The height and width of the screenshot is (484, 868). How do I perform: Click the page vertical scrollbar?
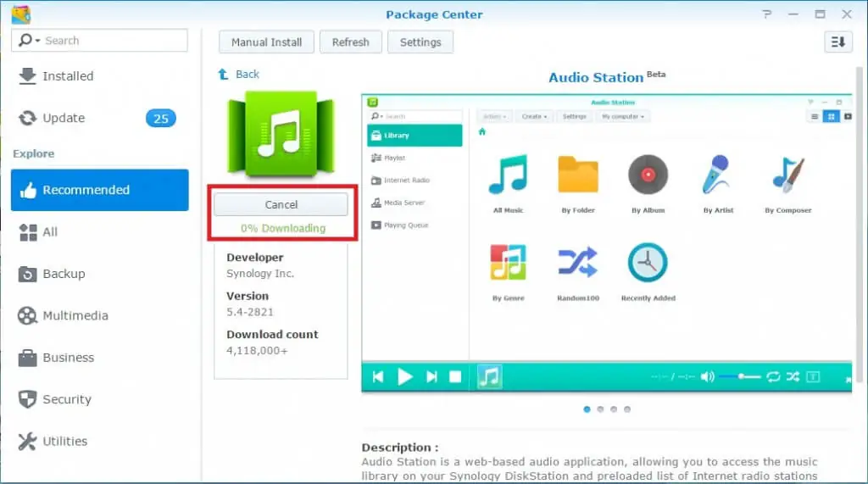tap(860, 225)
